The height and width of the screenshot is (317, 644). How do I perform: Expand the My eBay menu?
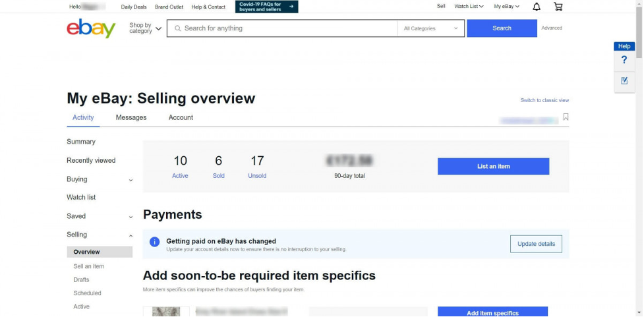[x=506, y=7]
